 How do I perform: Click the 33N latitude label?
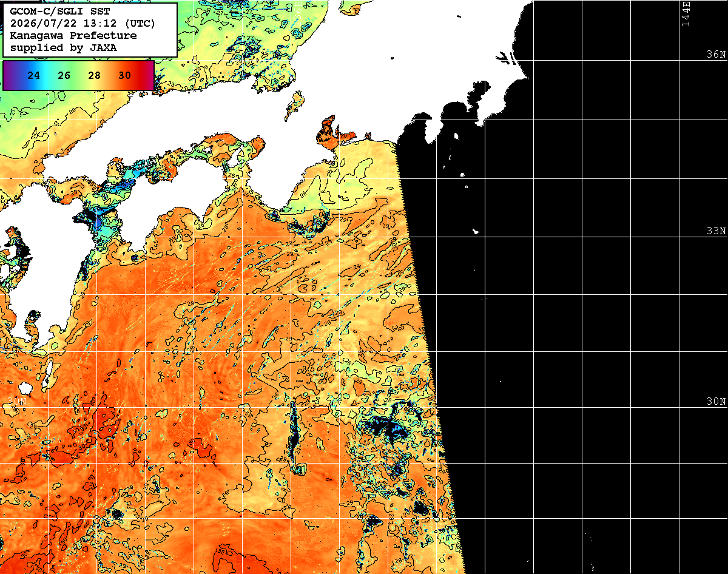(x=716, y=231)
